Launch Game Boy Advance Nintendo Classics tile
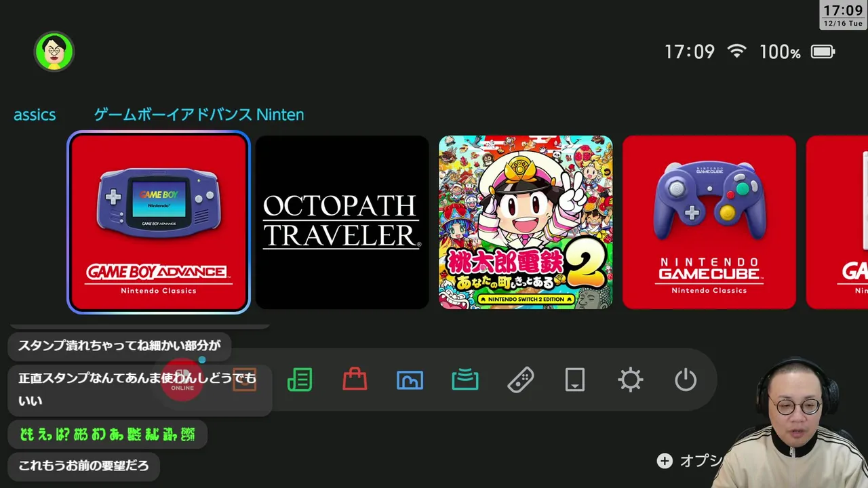Screen dimensions: 868x488 pos(159,222)
